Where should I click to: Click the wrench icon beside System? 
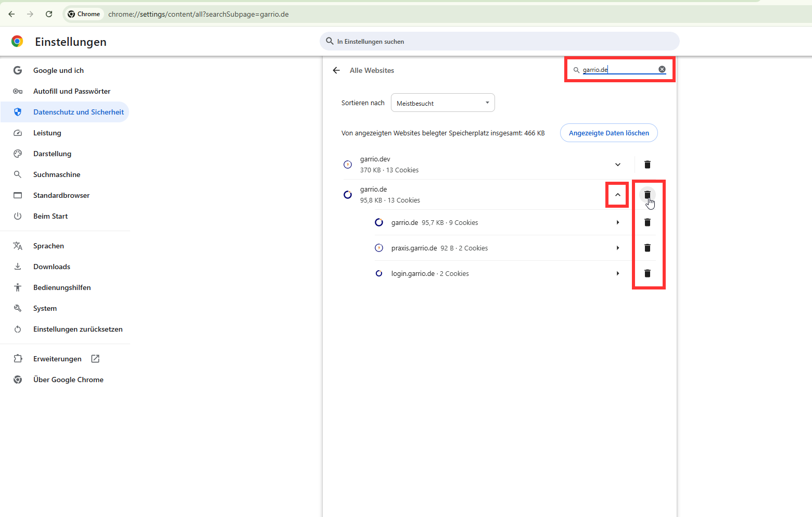[18, 308]
